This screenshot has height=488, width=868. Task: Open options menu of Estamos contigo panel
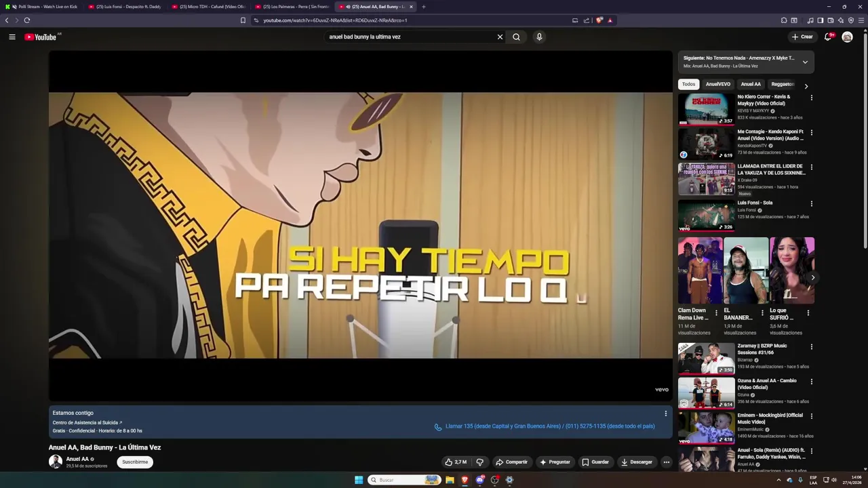[x=665, y=413]
